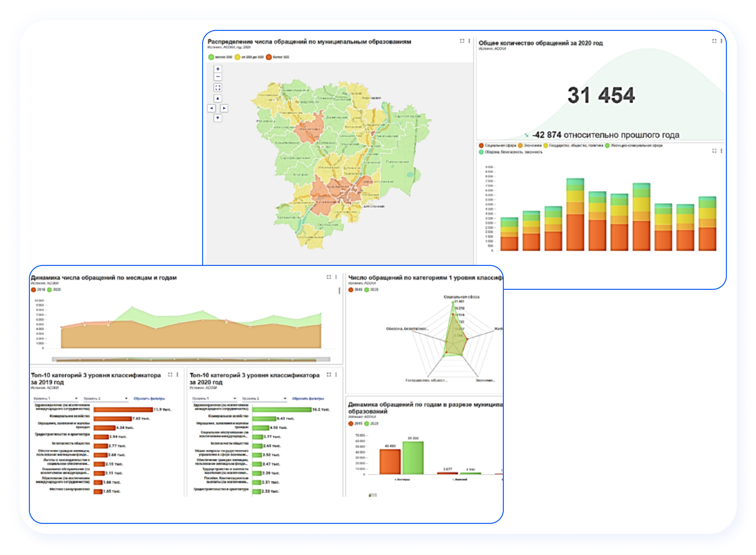Image resolution: width=756 pixels, height=555 pixels.
Task: Open the map distribution widget's kebab menu
Action: click(469, 41)
